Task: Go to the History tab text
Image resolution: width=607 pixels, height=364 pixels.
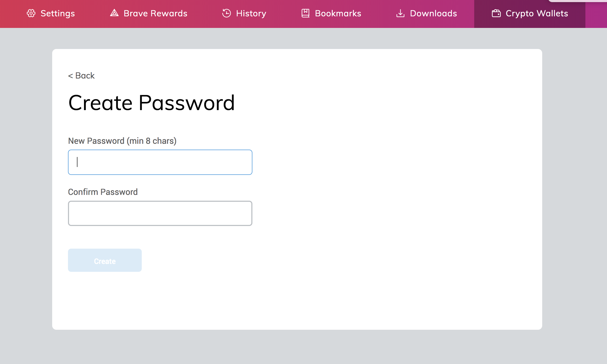Action: click(251, 13)
